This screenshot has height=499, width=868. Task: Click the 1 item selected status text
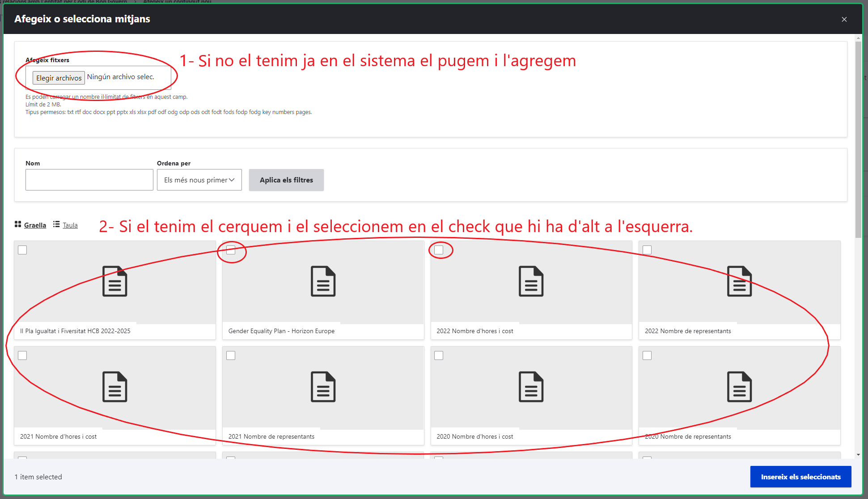coord(38,477)
